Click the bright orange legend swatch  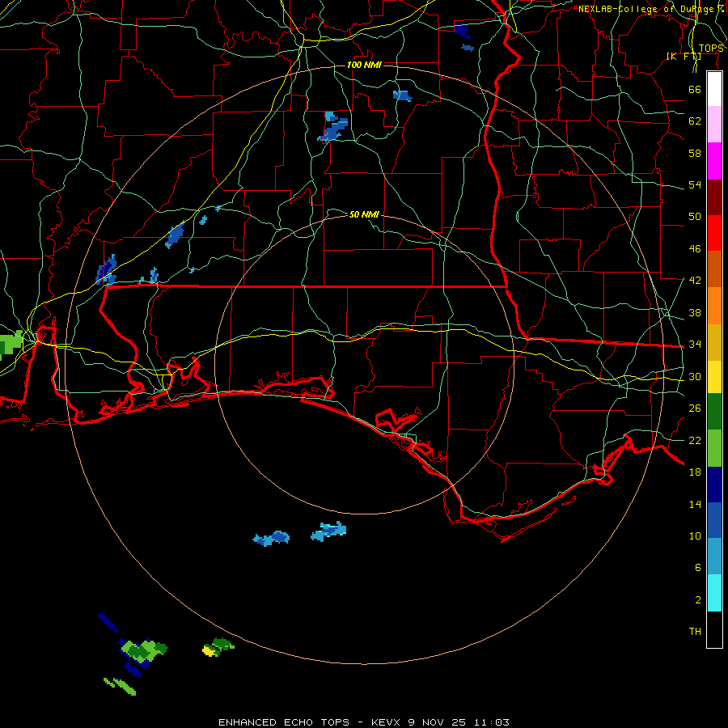pos(714,306)
